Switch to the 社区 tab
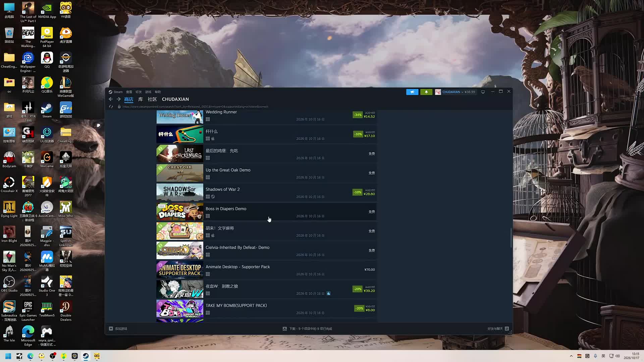Viewport: 644px width, 362px height. coord(152,99)
